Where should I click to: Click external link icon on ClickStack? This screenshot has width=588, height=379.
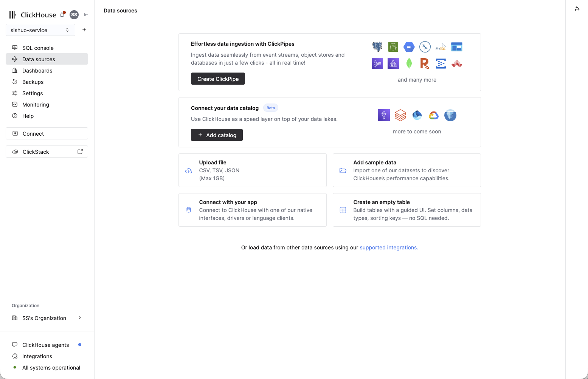pos(80,152)
